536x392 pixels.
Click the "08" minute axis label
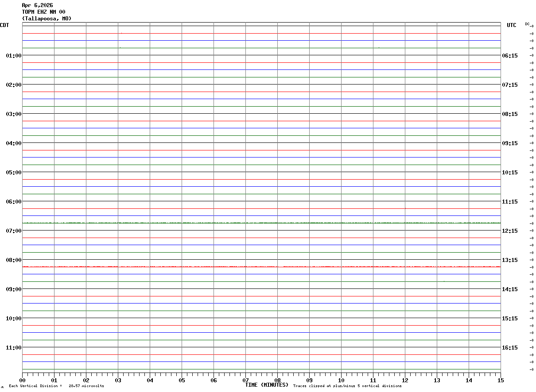(278, 380)
